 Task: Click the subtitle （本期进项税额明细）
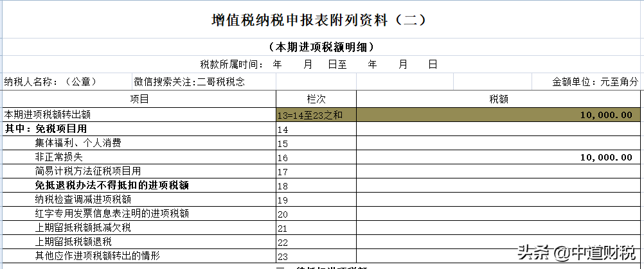(321, 47)
